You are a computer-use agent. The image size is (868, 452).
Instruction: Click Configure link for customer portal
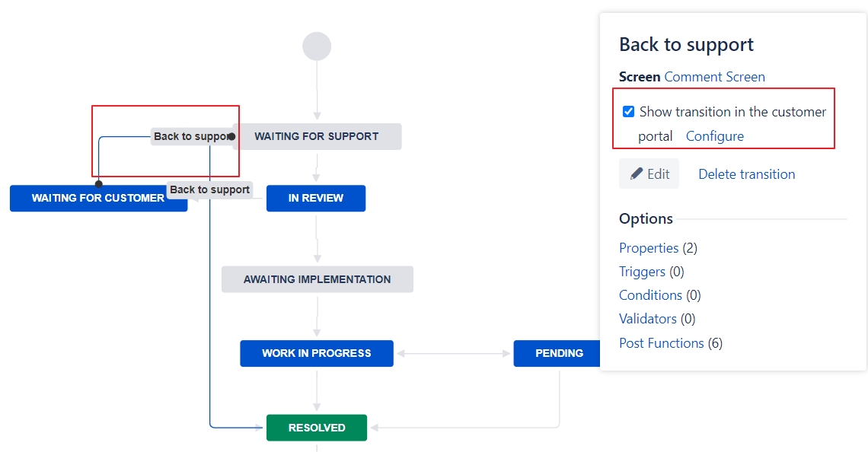pos(715,136)
